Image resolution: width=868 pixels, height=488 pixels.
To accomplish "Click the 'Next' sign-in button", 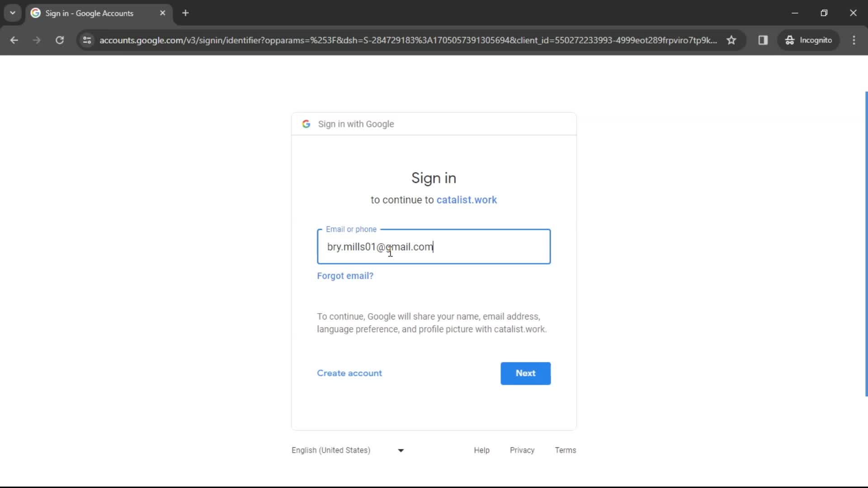I will 525,373.
